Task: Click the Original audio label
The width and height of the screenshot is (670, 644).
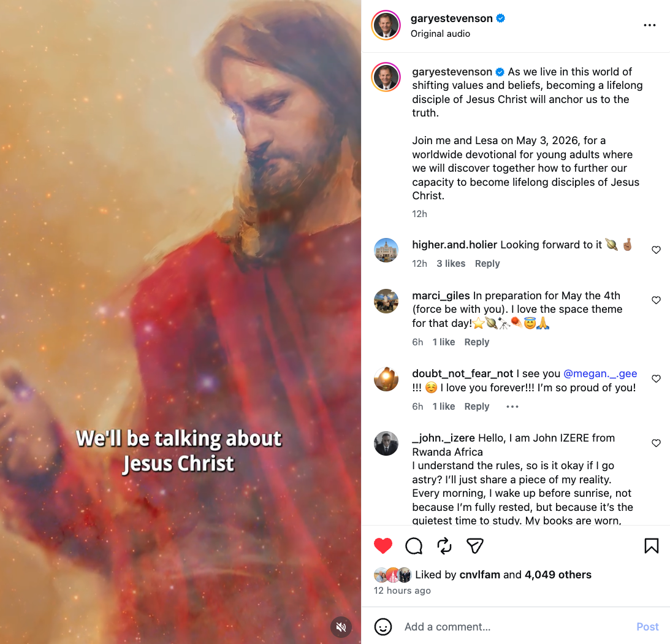Action: pos(440,34)
